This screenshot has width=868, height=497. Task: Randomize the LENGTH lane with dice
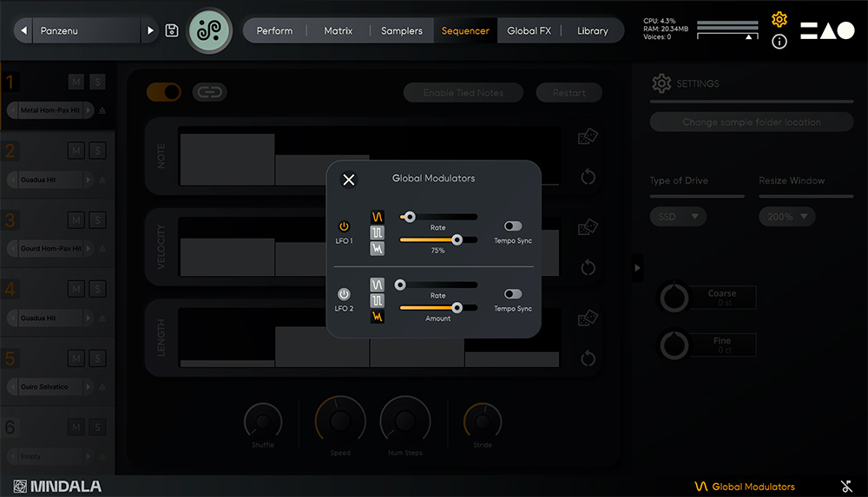(x=588, y=318)
